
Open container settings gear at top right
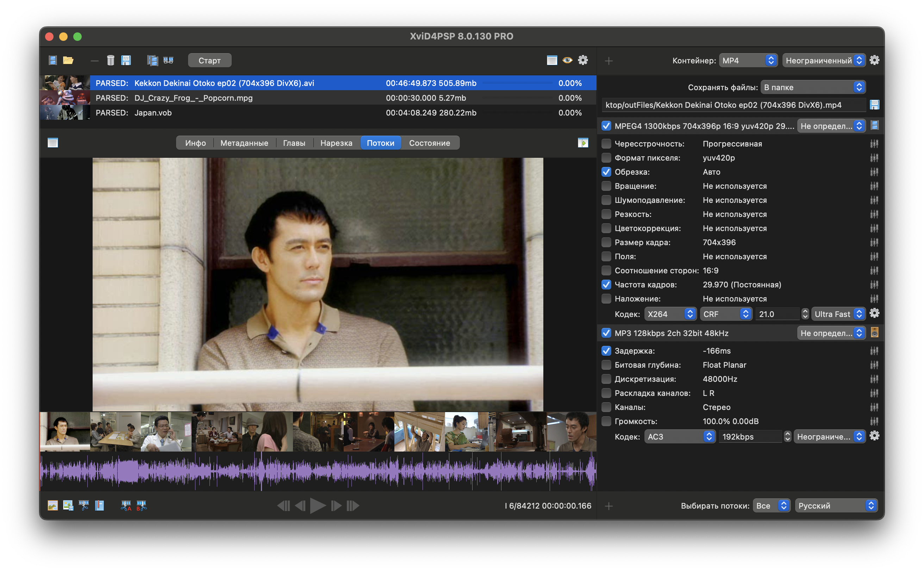click(874, 60)
